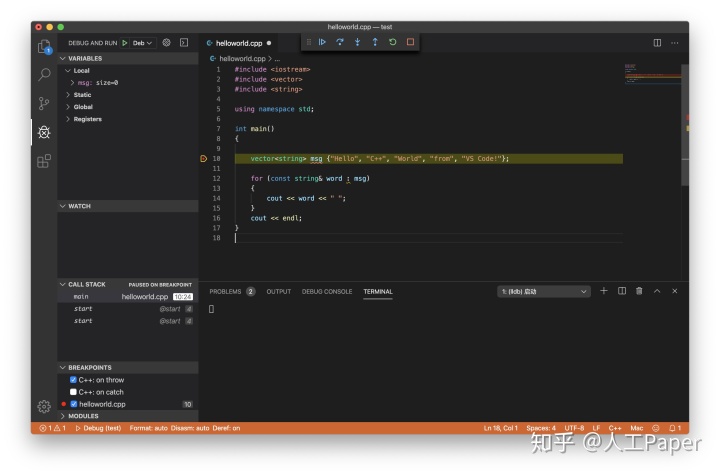Change language mode C++ in status bar
This screenshot has height=475, width=720.
coord(615,428)
